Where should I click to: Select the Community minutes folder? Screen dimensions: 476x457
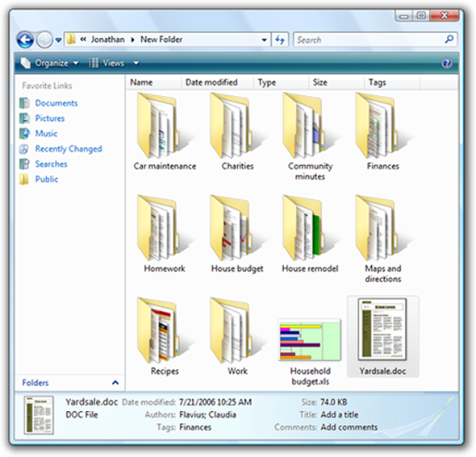(311, 136)
